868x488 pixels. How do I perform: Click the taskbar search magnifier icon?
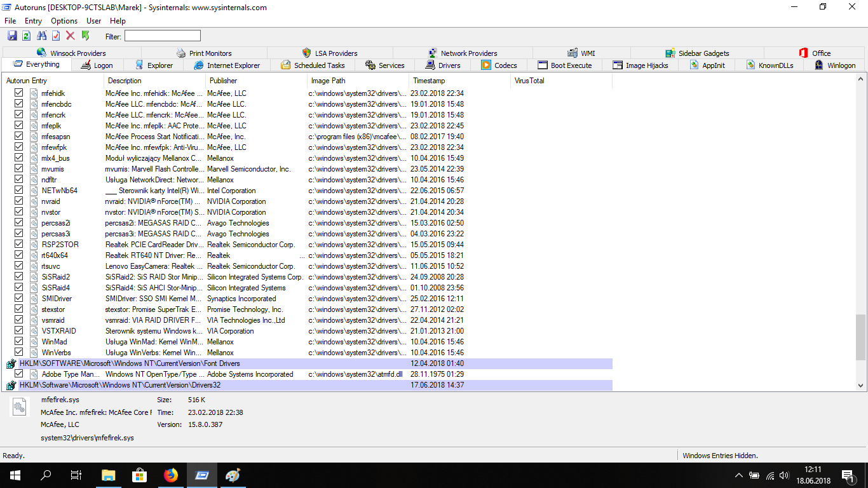(46, 475)
